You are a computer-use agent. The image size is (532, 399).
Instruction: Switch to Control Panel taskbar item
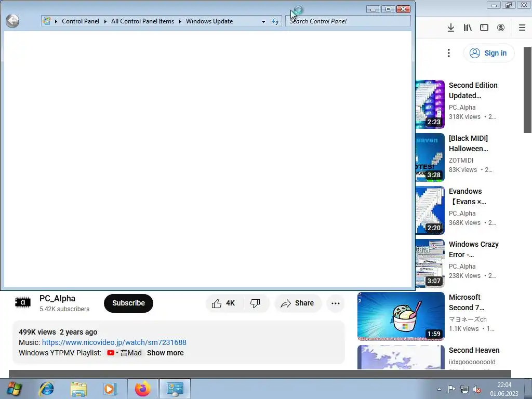coord(175,389)
